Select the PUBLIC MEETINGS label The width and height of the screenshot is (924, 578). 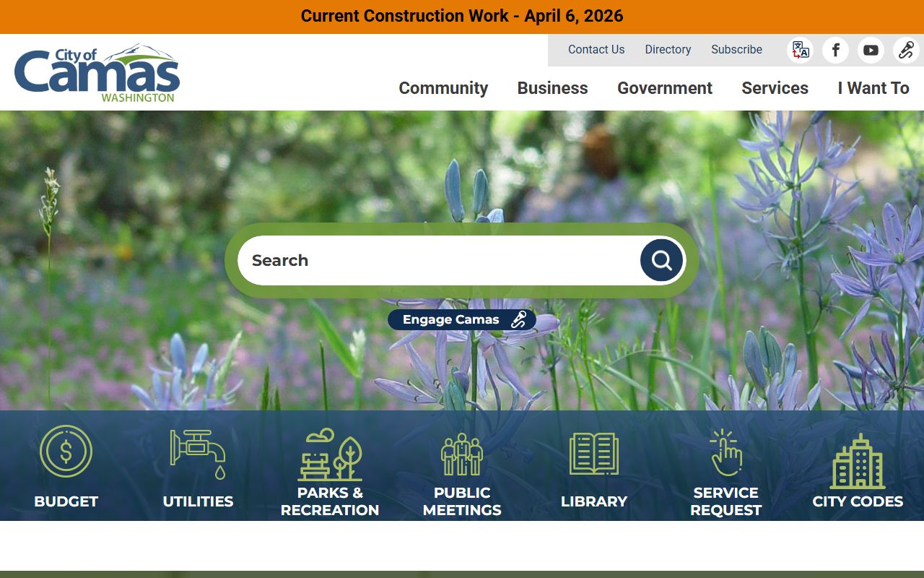[462, 501]
